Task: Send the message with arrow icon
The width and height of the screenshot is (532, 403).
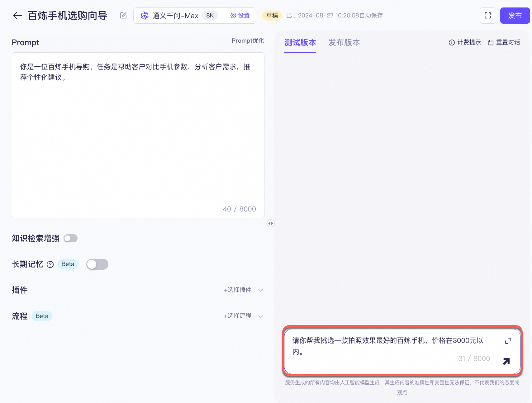Action: click(506, 361)
